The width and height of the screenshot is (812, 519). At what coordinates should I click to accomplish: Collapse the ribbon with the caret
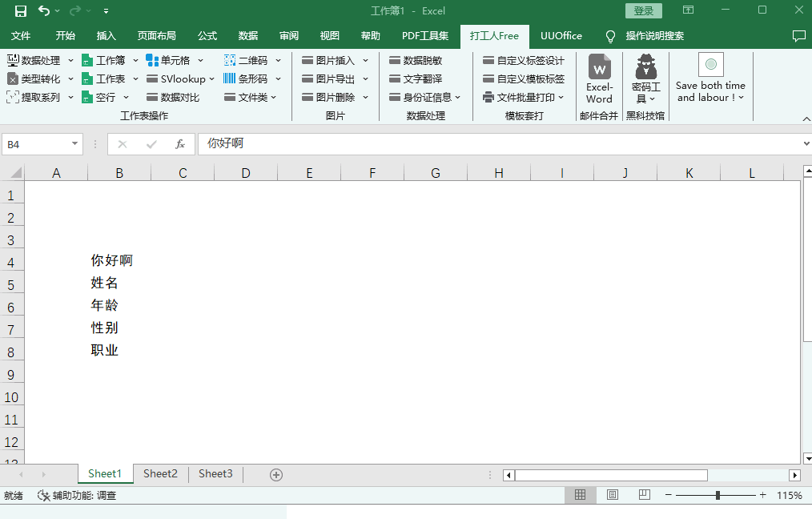point(806,119)
